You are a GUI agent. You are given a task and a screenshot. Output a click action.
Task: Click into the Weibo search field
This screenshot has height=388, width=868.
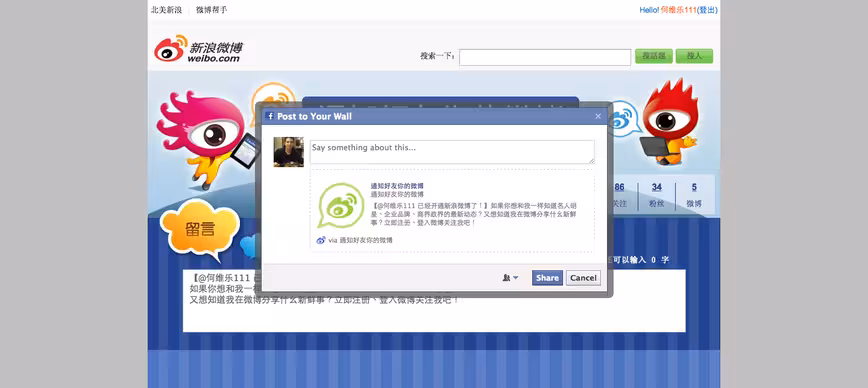coord(545,57)
